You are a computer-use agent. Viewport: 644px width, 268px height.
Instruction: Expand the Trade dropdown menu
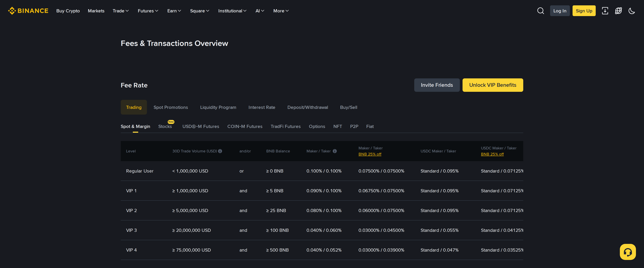click(x=121, y=11)
